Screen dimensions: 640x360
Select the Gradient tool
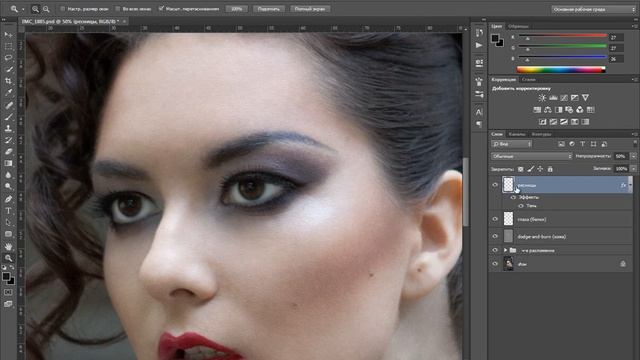click(8, 163)
